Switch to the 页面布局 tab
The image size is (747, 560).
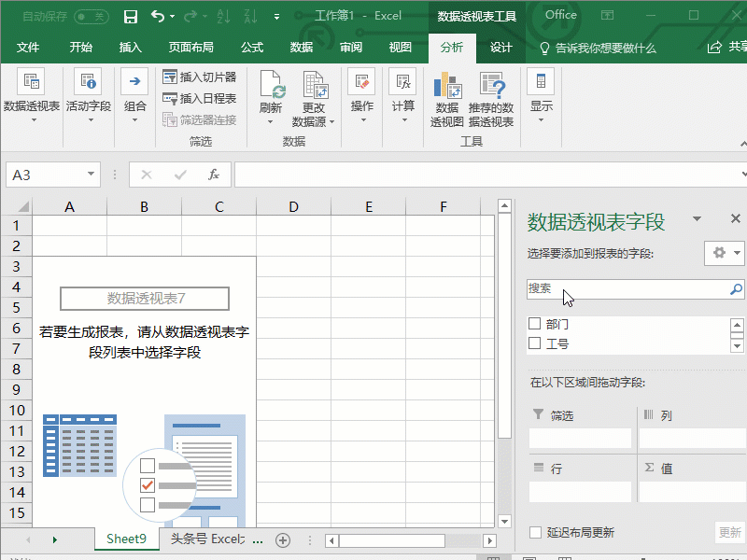[x=190, y=48]
